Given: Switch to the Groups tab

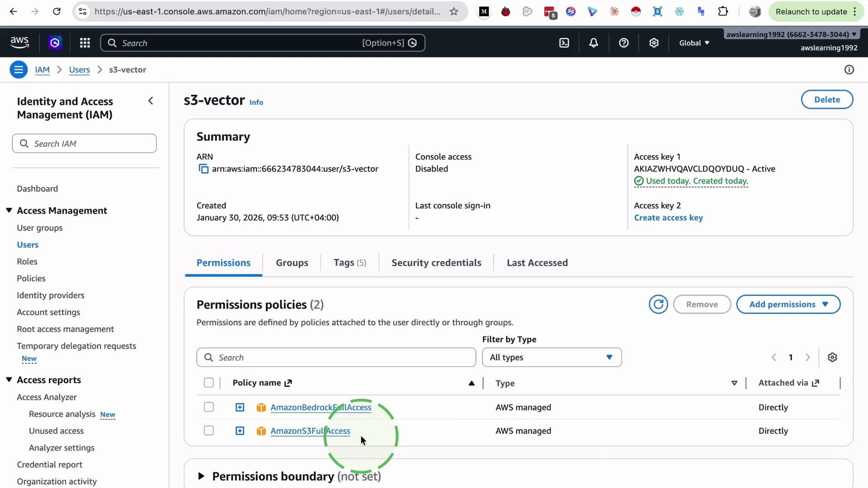Looking at the screenshot, I should [x=292, y=263].
